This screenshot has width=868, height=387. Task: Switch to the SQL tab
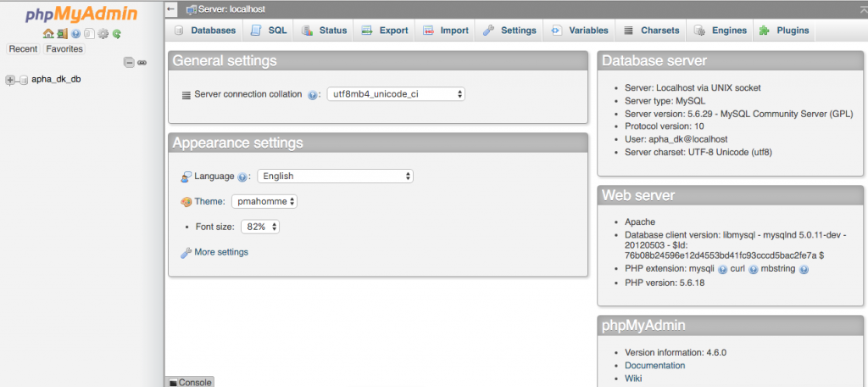269,31
